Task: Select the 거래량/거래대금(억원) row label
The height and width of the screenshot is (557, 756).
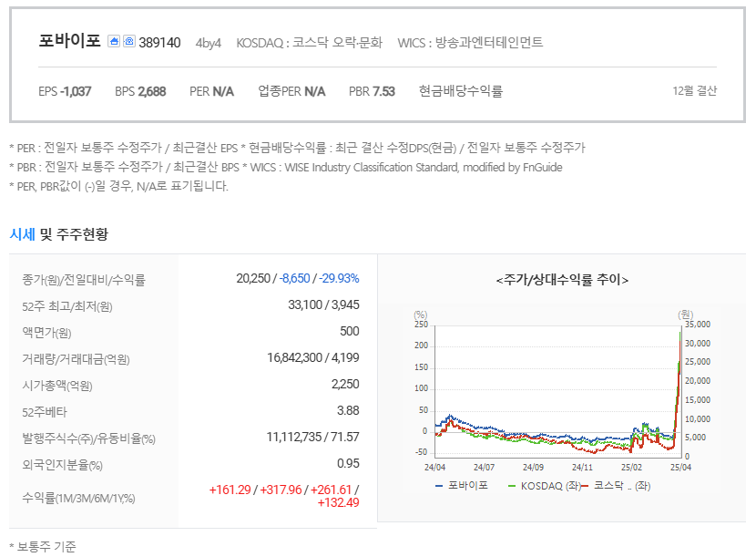Action: click(76, 359)
